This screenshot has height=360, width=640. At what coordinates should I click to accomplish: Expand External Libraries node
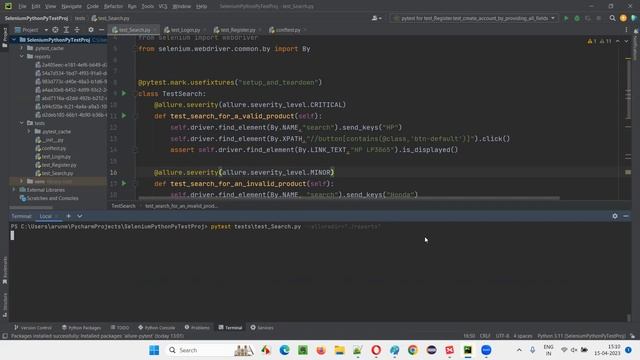click(14, 189)
